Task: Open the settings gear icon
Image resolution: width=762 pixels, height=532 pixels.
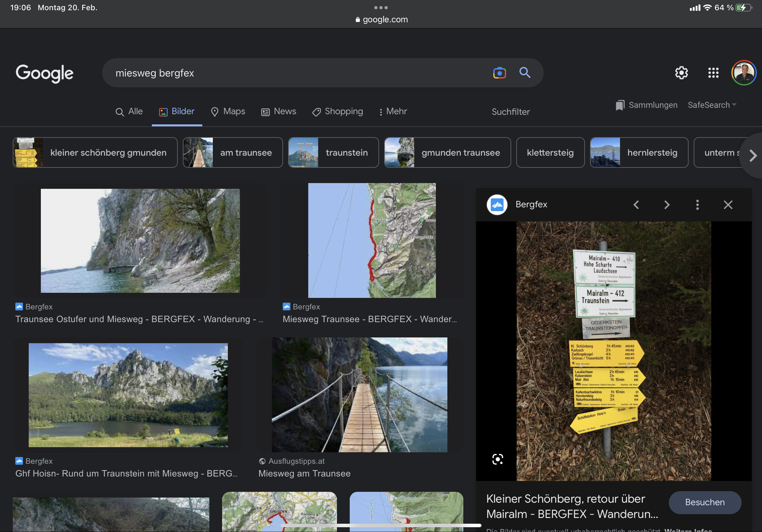Action: tap(681, 73)
